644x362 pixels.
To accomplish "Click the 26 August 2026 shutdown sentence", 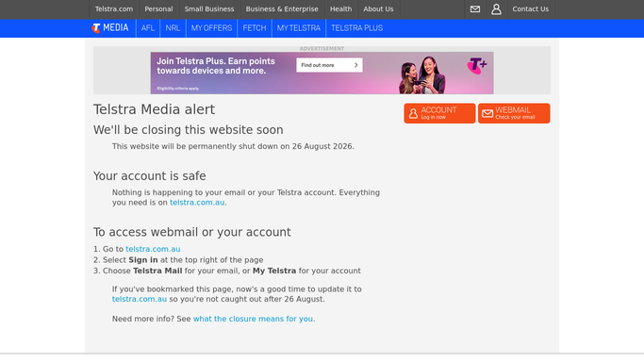I will pyautogui.click(x=233, y=146).
